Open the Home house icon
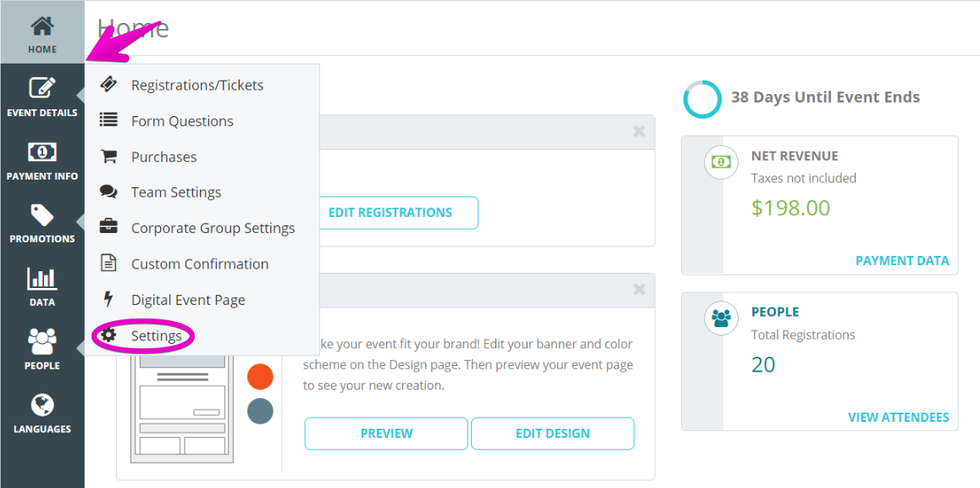The width and height of the screenshot is (980, 488). click(x=42, y=26)
